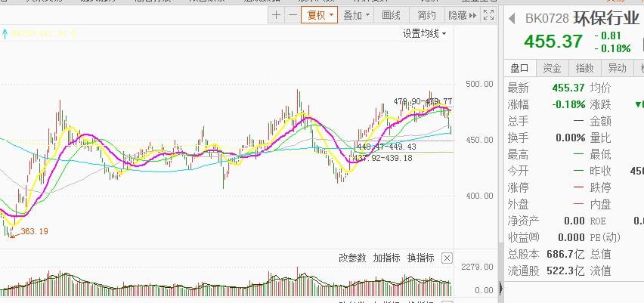
Task: Toggle the 简约 simple view
Action: point(426,14)
